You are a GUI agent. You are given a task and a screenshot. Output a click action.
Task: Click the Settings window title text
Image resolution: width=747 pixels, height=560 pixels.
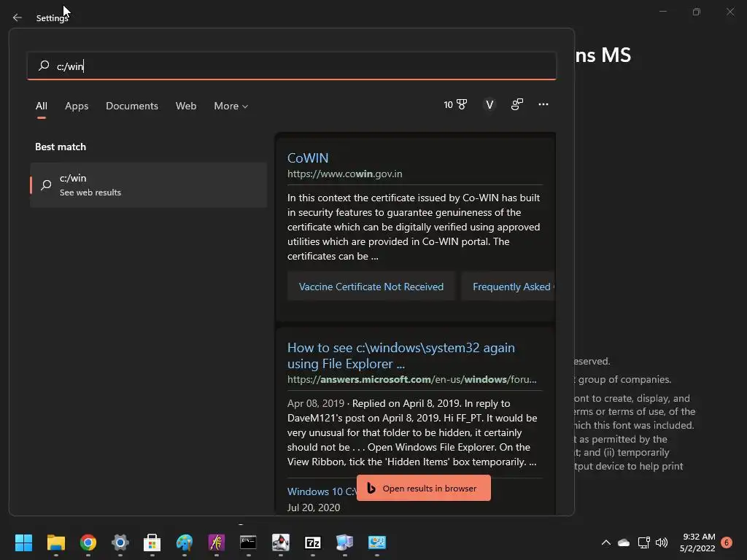click(x=53, y=17)
